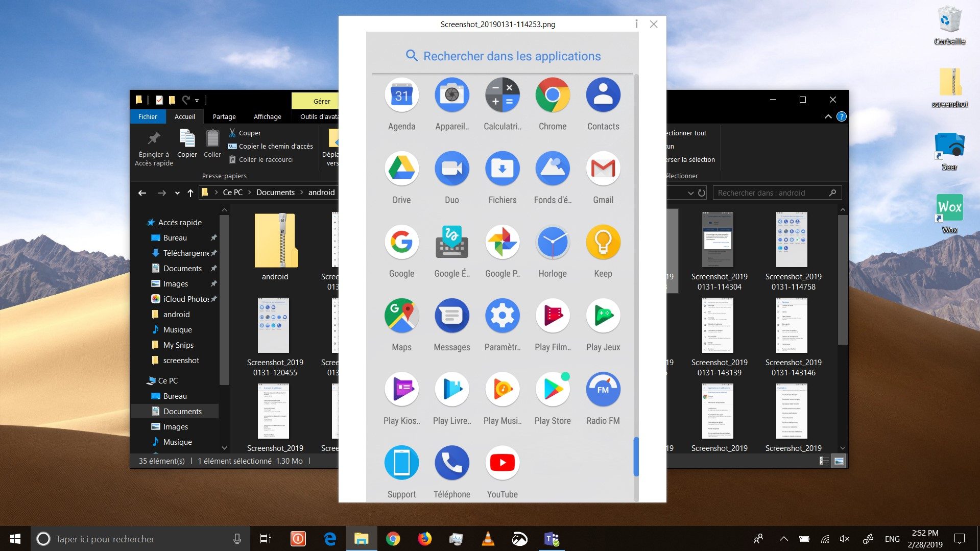The image size is (980, 551).
Task: Refresh the android folder view
Action: (x=702, y=193)
